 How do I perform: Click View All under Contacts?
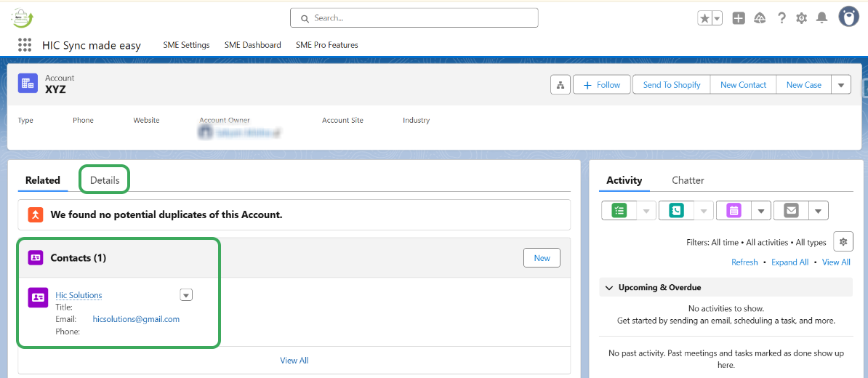(x=294, y=361)
